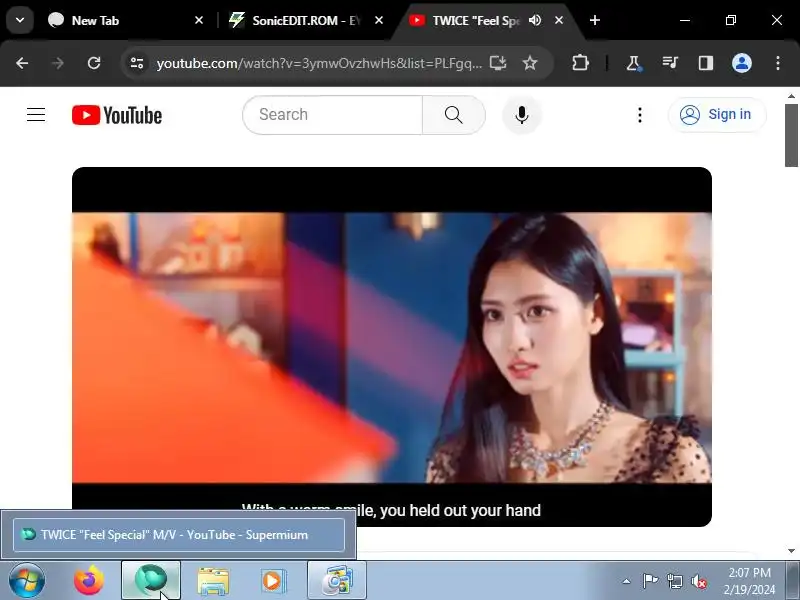The height and width of the screenshot is (600, 800).
Task: Close the SonicEDIT.ROM tab
Action: pos(379,20)
